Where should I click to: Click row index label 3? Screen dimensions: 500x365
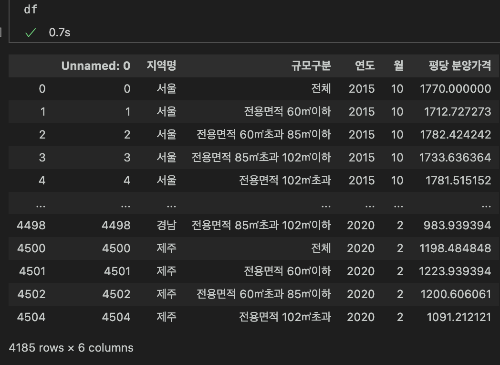(x=42, y=157)
